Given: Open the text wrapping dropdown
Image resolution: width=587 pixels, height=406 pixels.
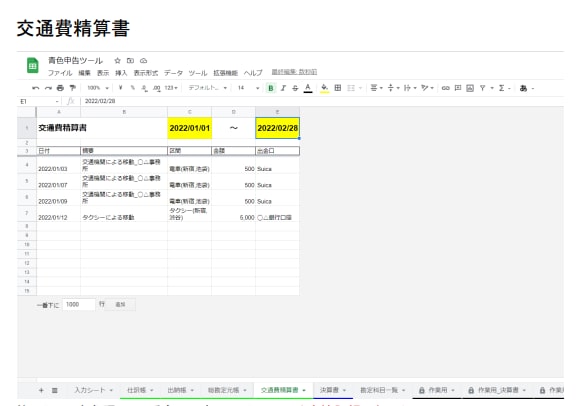Looking at the screenshot, I should point(410,88).
